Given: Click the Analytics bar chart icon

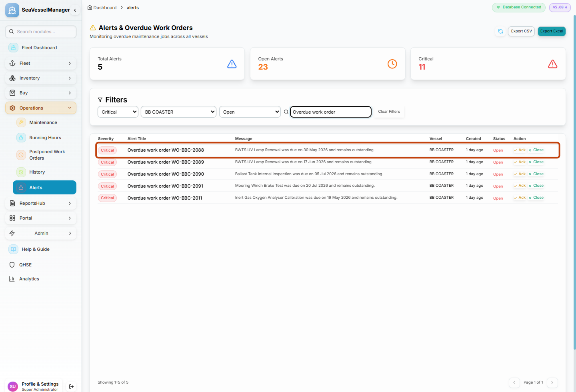Looking at the screenshot, I should (12, 279).
